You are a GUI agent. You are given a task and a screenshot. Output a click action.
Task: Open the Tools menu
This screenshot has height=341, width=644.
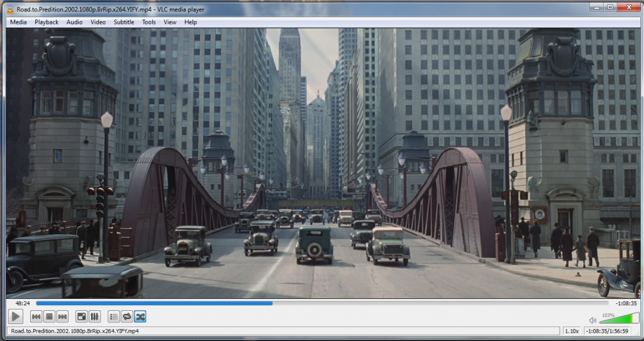149,22
